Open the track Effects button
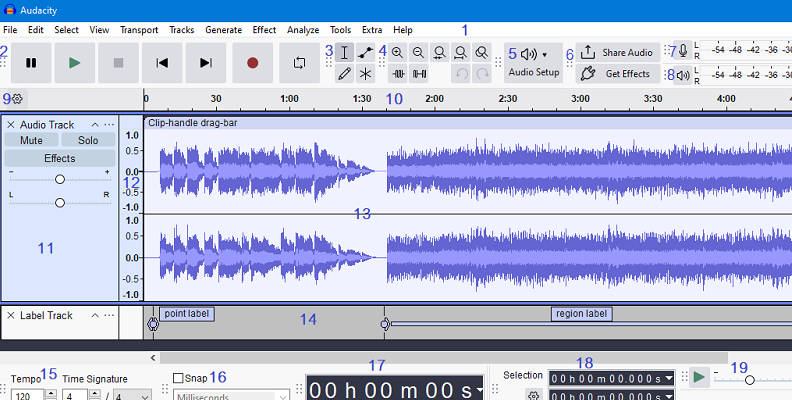Viewport: 792px width, 400px height. pyautogui.click(x=60, y=158)
